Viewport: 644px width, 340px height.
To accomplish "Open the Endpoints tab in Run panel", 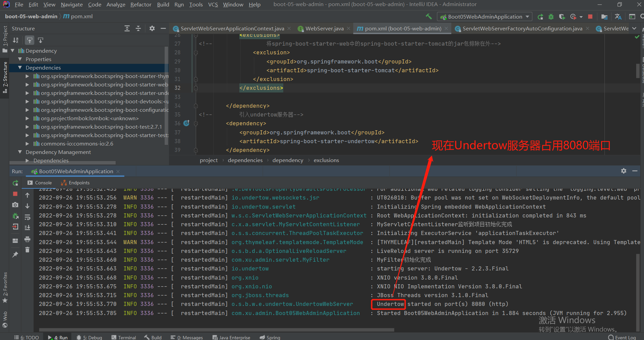I will click(x=75, y=183).
